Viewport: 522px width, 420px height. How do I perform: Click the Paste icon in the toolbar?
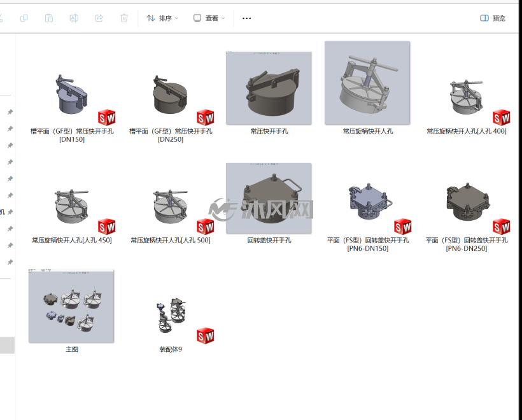coord(49,18)
